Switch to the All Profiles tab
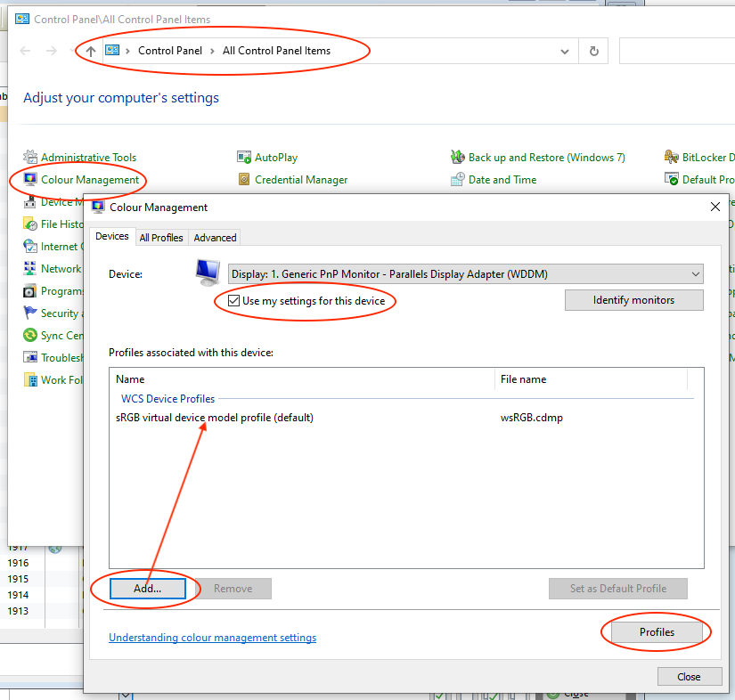 pyautogui.click(x=161, y=238)
